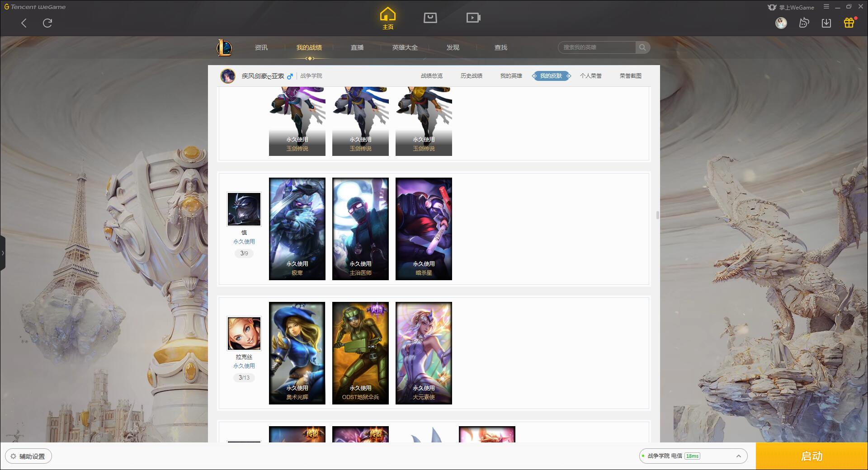Open the user avatar in the top right
868x470 pixels.
[x=781, y=23]
